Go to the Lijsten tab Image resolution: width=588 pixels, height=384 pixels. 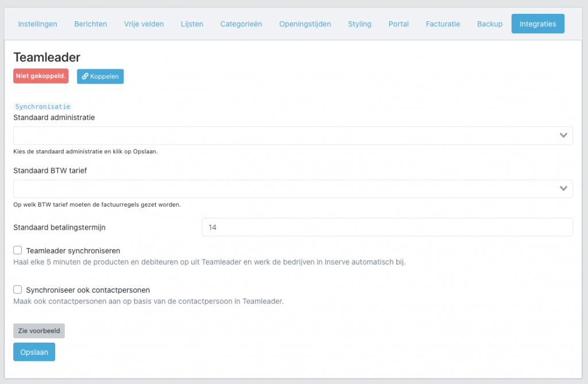click(192, 24)
